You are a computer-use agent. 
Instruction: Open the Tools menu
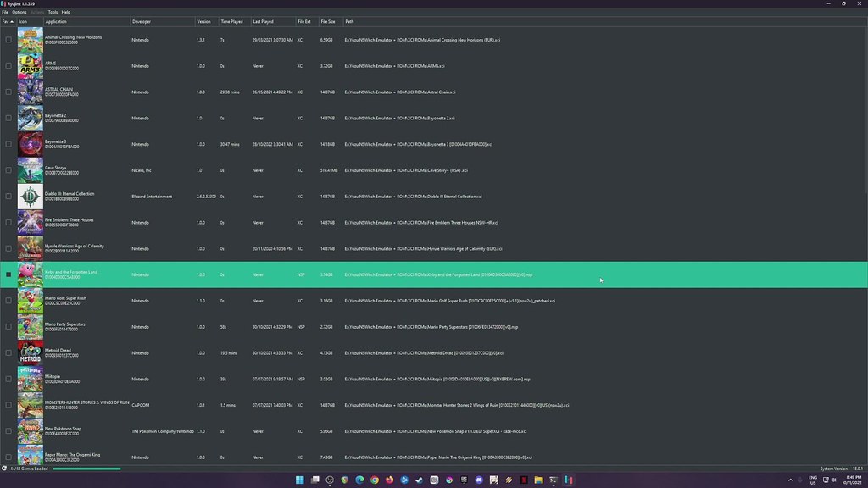[x=53, y=12]
